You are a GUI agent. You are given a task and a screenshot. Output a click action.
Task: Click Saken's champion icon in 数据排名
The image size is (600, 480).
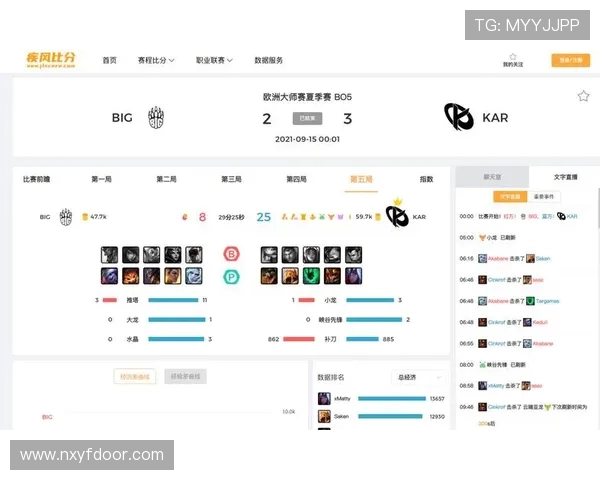coord(324,416)
